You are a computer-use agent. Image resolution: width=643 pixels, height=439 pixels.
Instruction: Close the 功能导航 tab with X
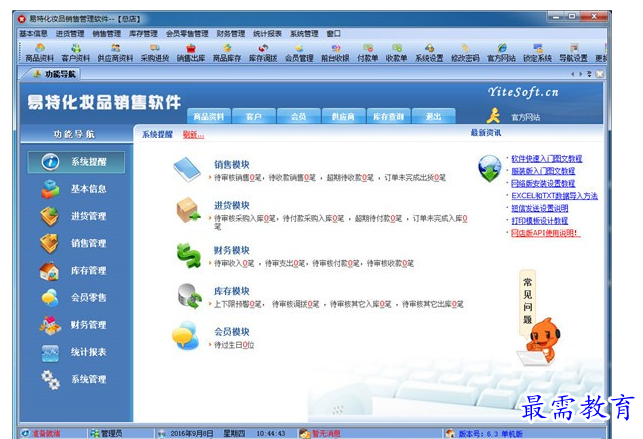[600, 74]
